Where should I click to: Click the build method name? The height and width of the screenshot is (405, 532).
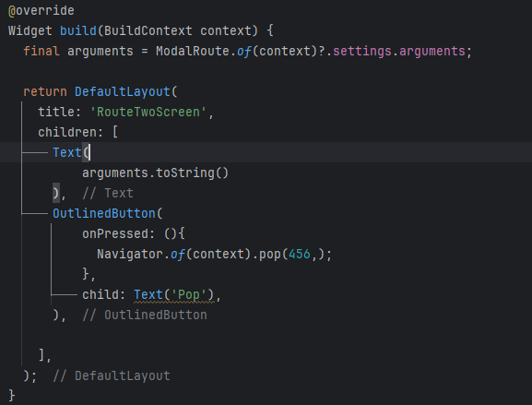78,30
